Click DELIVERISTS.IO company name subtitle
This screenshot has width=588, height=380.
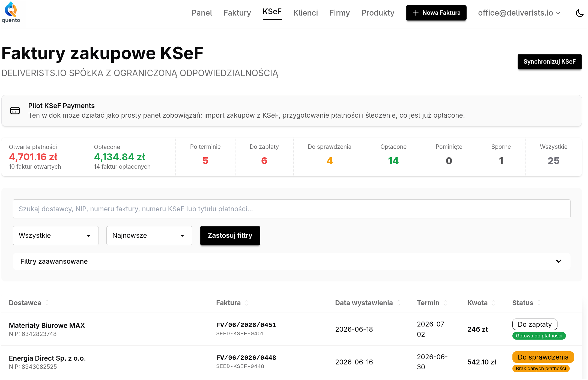coord(140,73)
